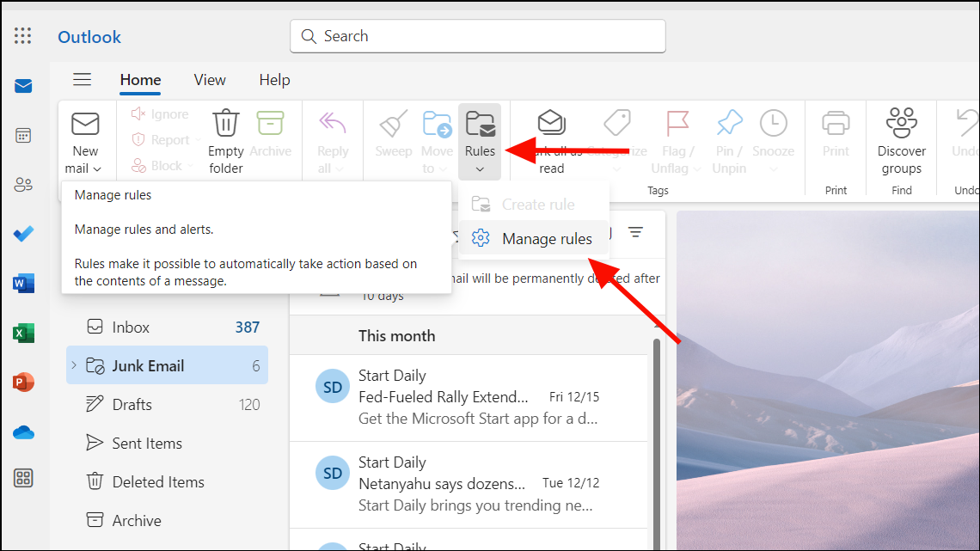
Task: Select Create rule menu entry
Action: tap(534, 204)
